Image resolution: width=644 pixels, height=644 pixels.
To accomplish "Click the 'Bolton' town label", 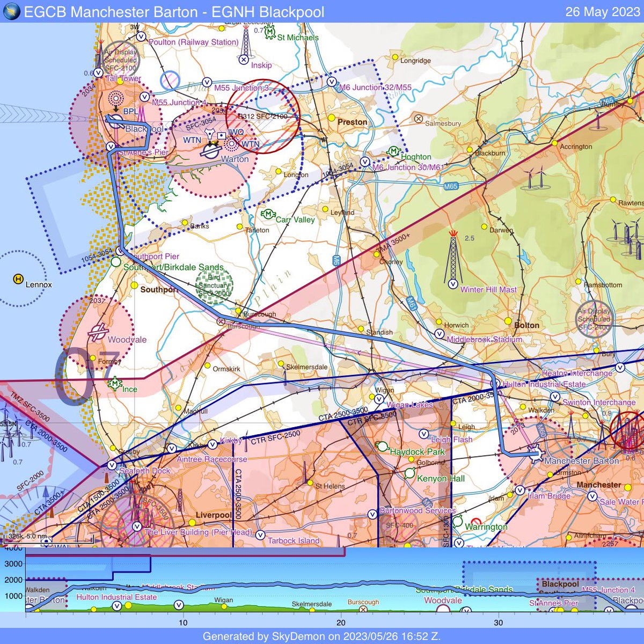I will tap(526, 325).
